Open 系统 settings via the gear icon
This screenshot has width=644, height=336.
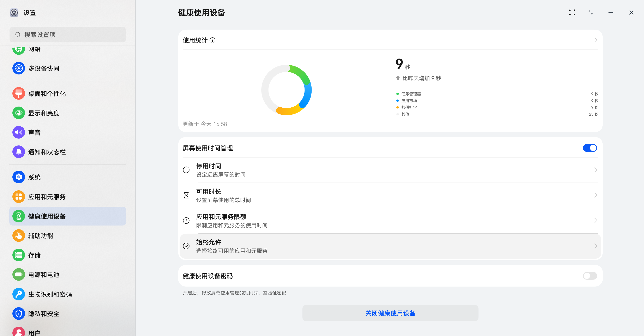tap(18, 177)
